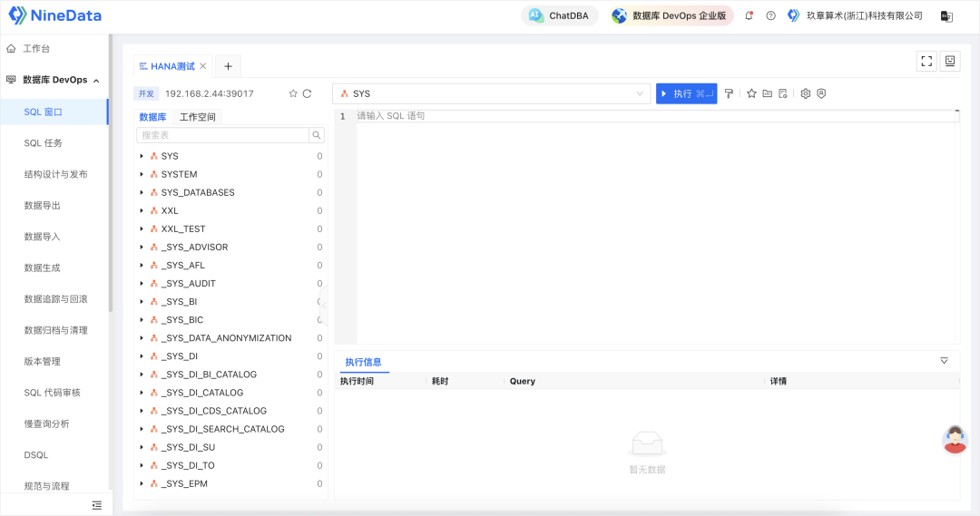Click the star icon in the SQL editor toolbar
This screenshot has width=980, height=516.
(751, 93)
